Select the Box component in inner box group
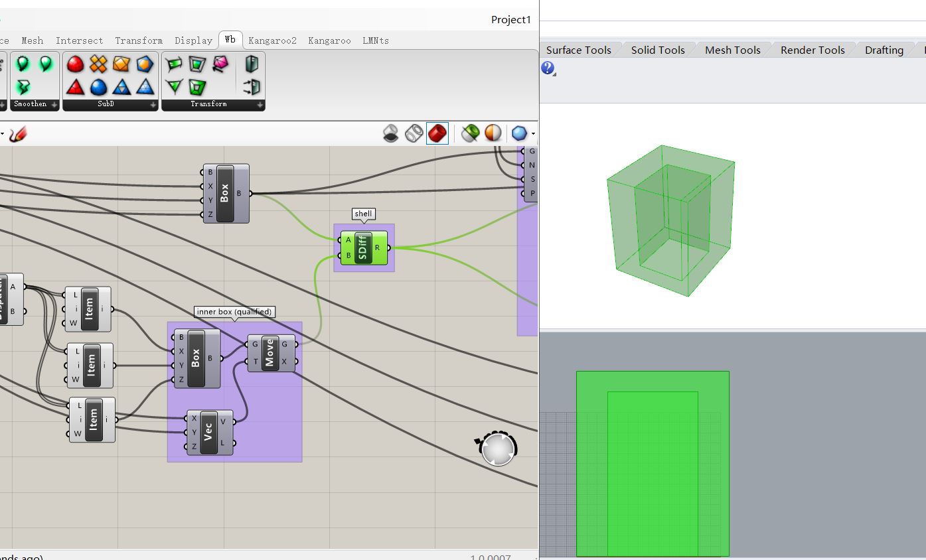926x560 pixels. point(196,358)
